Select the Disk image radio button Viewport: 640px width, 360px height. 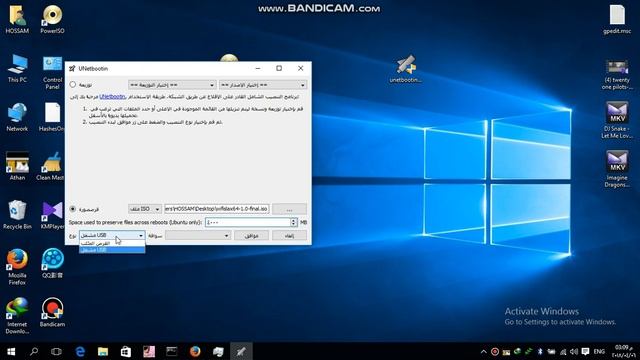click(x=73, y=209)
